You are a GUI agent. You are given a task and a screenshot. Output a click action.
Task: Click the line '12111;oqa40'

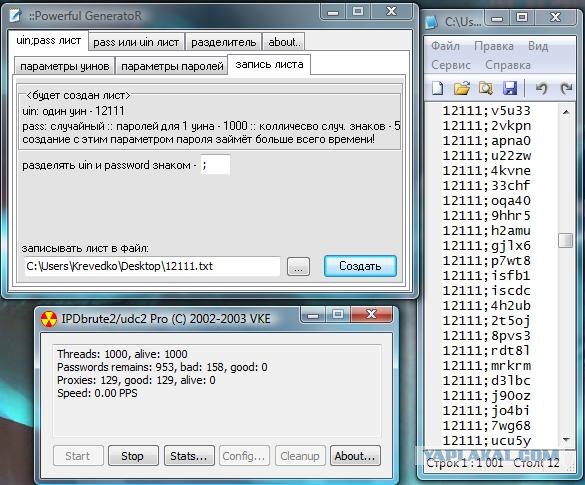(x=487, y=201)
